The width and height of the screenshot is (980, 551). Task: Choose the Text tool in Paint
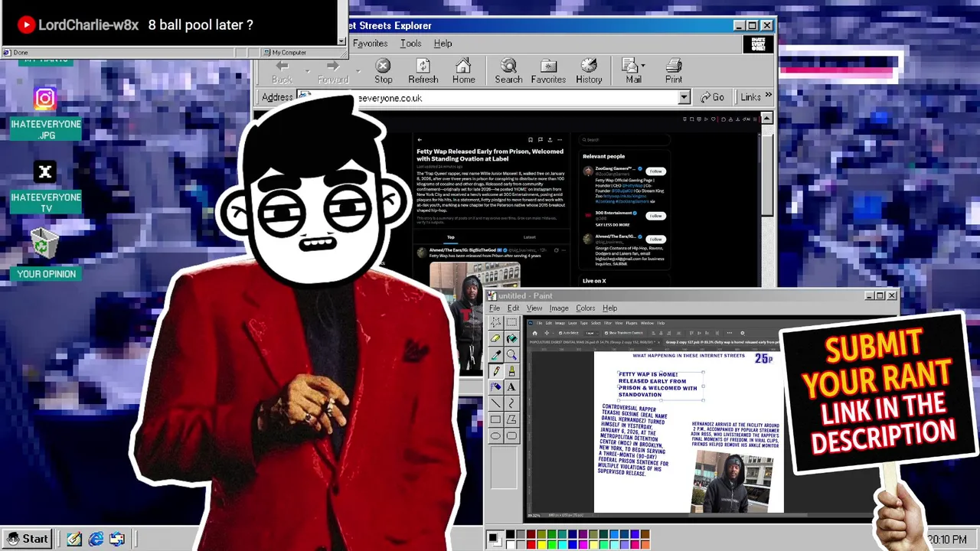[511, 387]
